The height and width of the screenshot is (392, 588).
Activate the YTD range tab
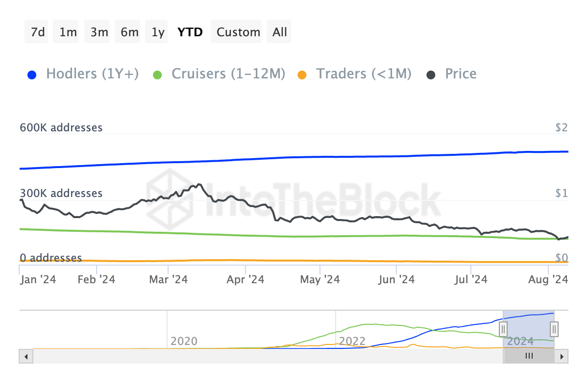tap(190, 32)
